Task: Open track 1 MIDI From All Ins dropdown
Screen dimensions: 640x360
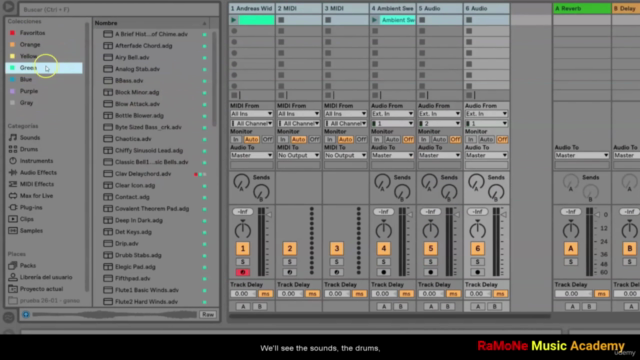Action: (251, 114)
